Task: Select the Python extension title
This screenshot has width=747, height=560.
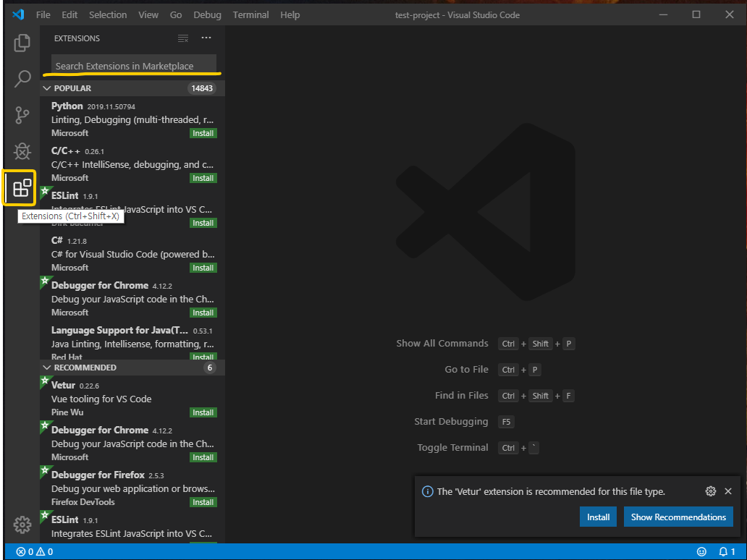Action: [67, 106]
